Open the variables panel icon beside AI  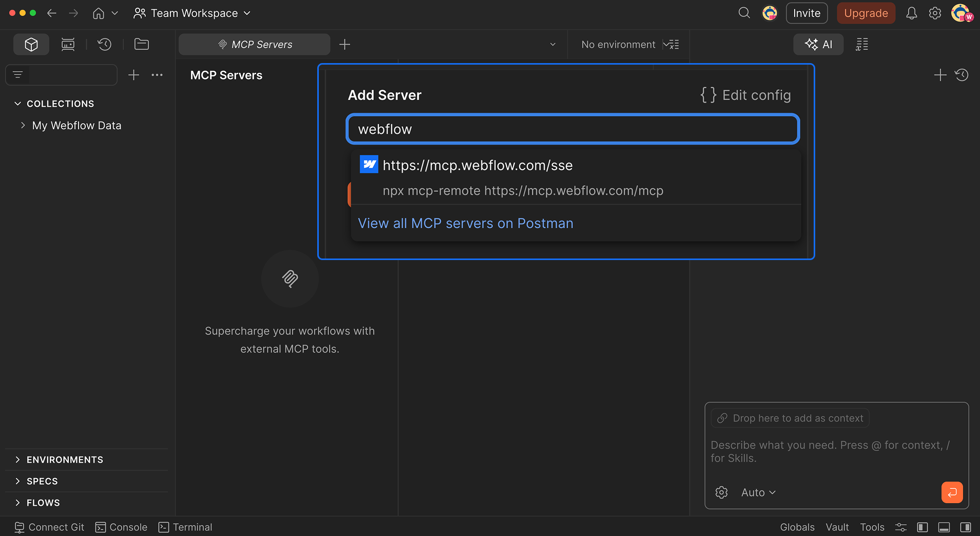tap(862, 45)
